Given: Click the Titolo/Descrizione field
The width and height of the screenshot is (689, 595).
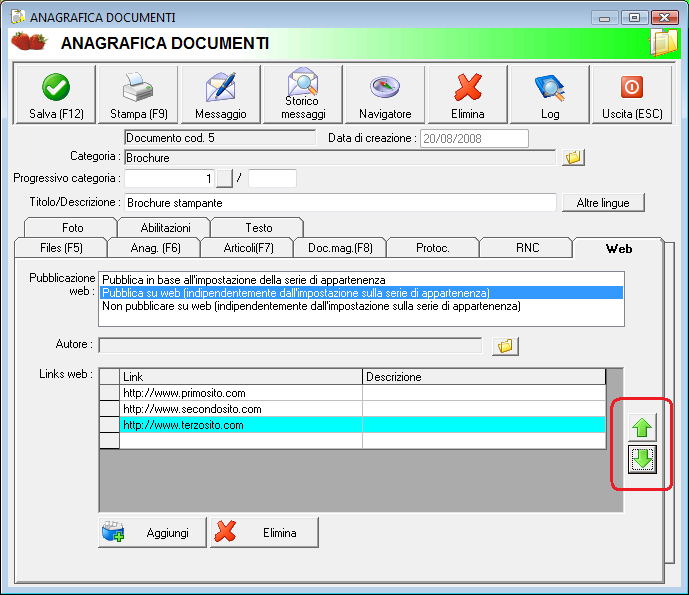Looking at the screenshot, I should [x=341, y=203].
